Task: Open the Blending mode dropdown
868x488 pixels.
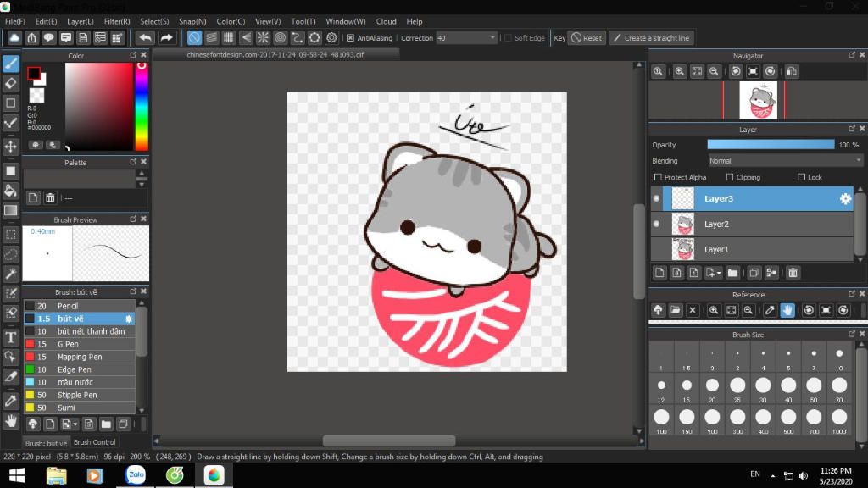Action: (785, 160)
